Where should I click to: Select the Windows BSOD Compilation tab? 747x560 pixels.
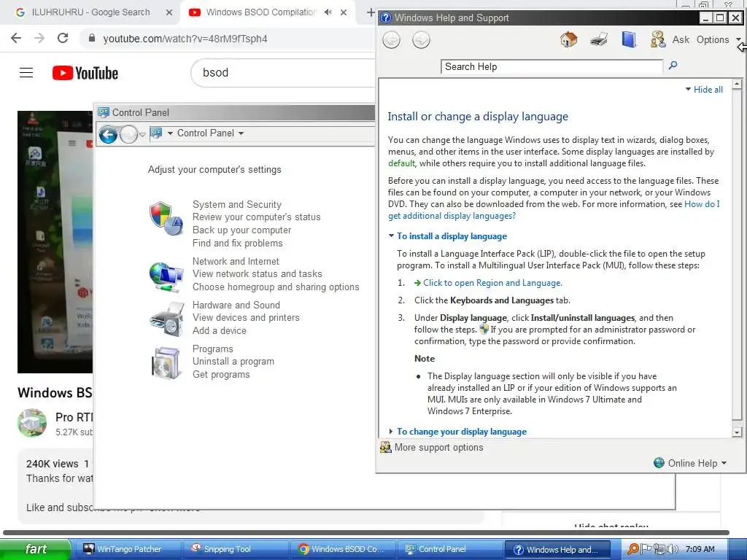coord(260,12)
